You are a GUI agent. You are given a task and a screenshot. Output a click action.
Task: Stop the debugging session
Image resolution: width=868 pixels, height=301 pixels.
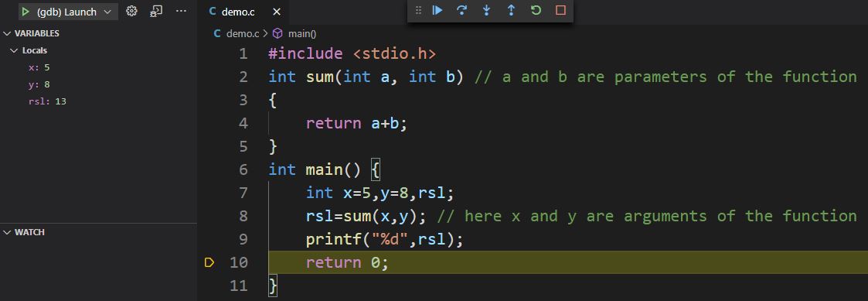tap(560, 10)
